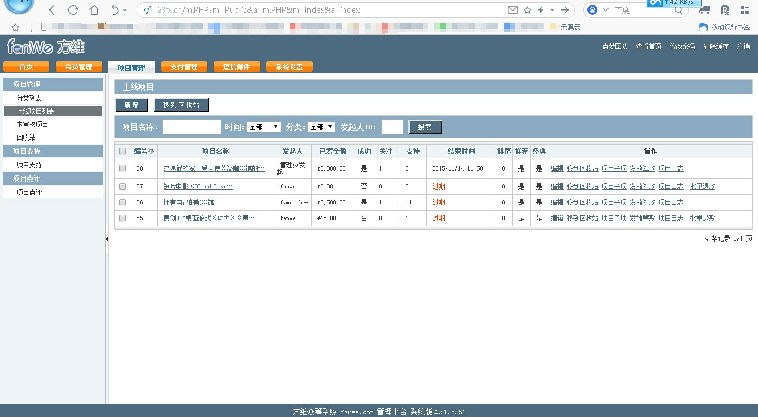Open the small arrow next to lightning icon

(x=552, y=10)
